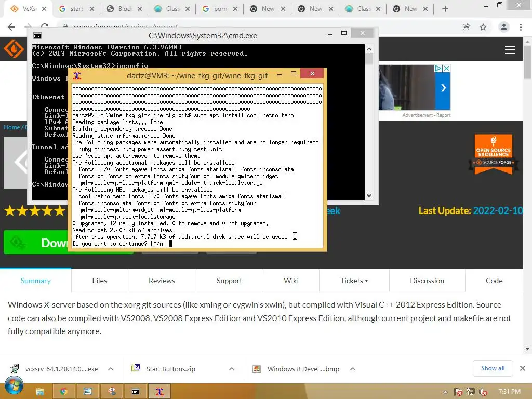Select the Files tab
532x399 pixels.
coord(99,281)
